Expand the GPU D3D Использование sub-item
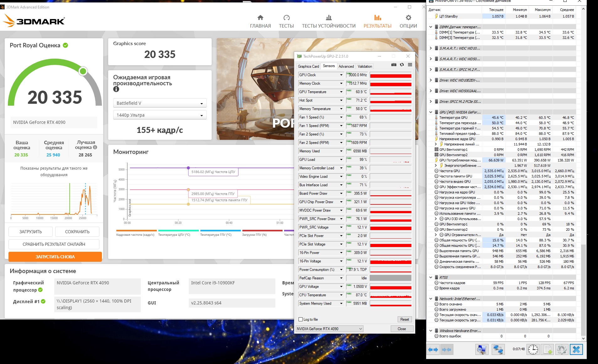 436,219
